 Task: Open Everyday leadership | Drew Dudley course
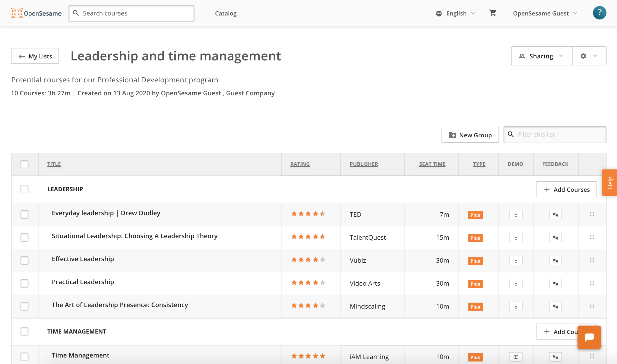click(x=106, y=213)
